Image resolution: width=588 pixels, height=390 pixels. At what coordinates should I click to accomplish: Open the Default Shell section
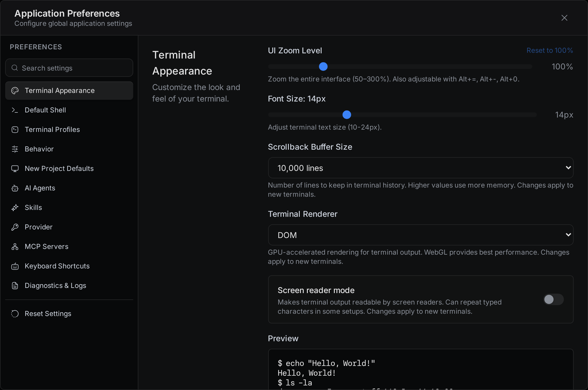point(69,110)
